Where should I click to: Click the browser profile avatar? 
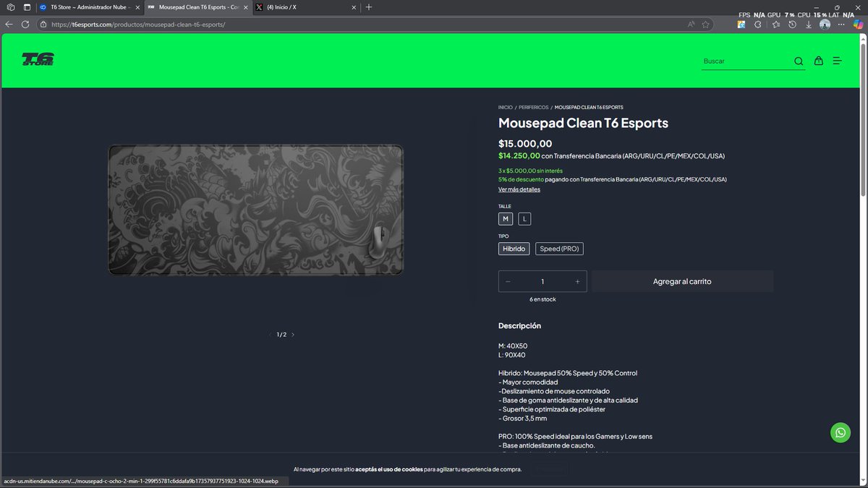(x=825, y=24)
